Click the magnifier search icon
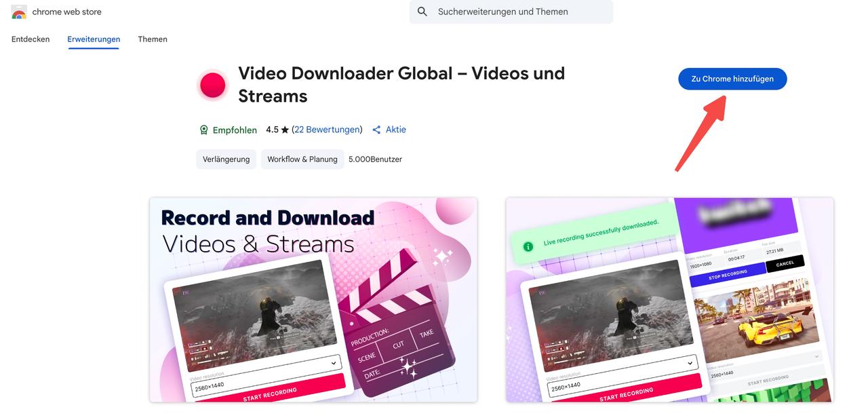This screenshot has width=868, height=420. [422, 12]
